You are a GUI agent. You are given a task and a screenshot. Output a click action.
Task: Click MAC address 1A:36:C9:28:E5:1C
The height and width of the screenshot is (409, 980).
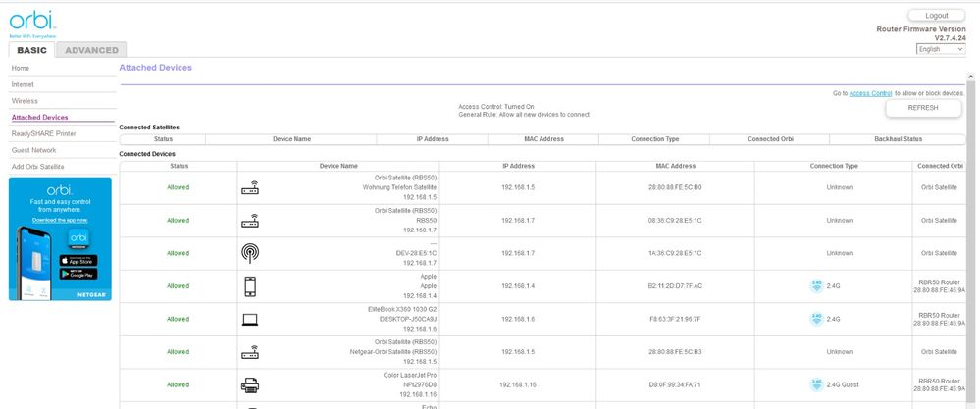[675, 253]
